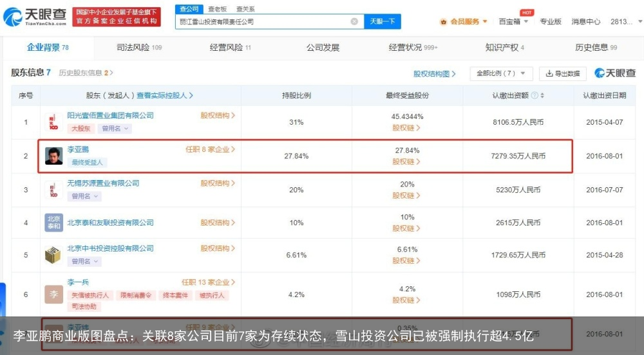Select the 查老板 search tab
The image size is (644, 355).
[x=217, y=9]
